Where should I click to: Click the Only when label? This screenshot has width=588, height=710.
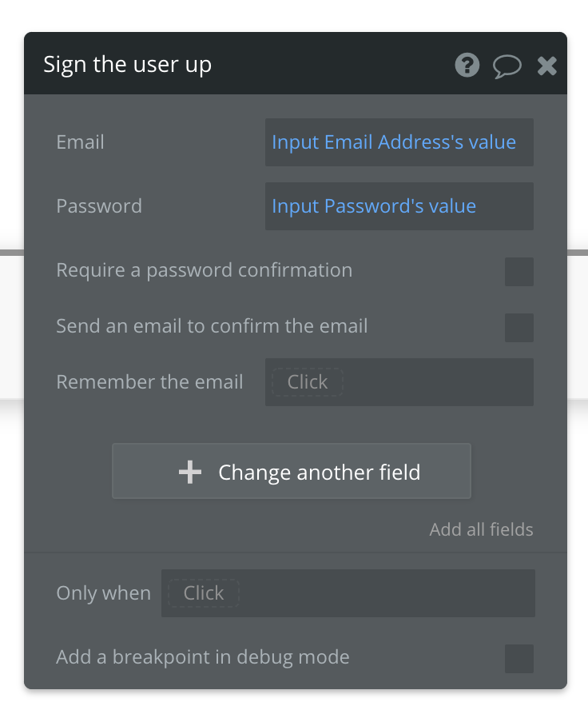103,593
